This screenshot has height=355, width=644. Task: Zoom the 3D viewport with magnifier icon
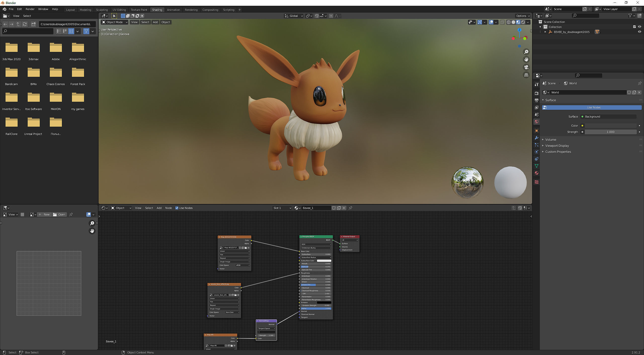526,52
